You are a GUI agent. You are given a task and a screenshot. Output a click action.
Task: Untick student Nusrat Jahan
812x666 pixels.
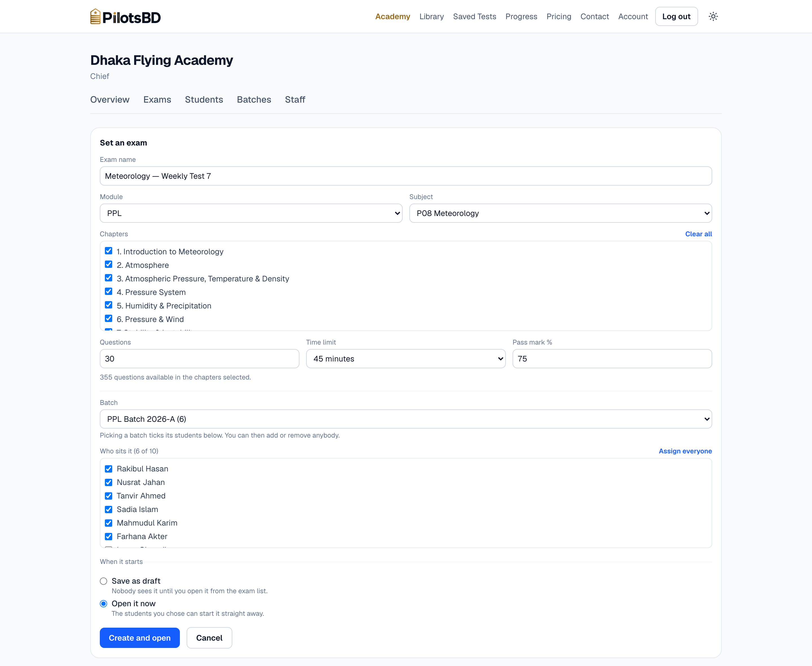point(109,482)
